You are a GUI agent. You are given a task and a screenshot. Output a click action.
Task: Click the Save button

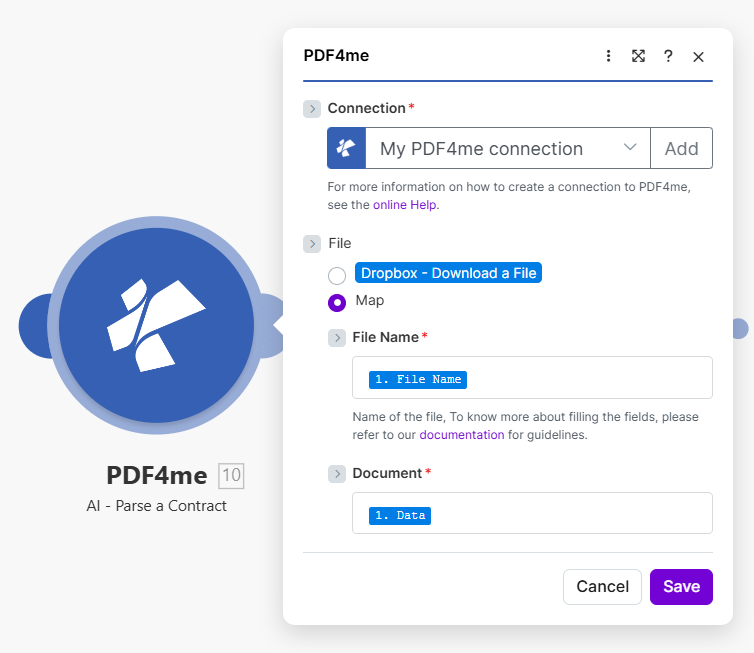[681, 587]
